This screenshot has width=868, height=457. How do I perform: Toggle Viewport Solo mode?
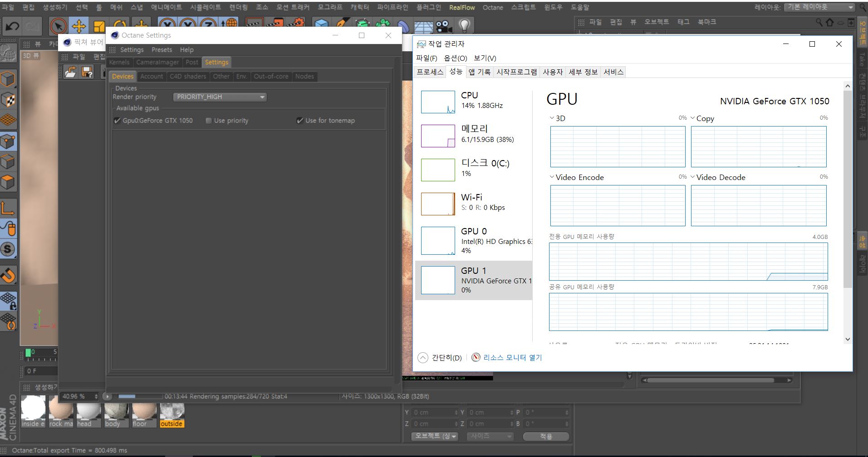pyautogui.click(x=8, y=249)
